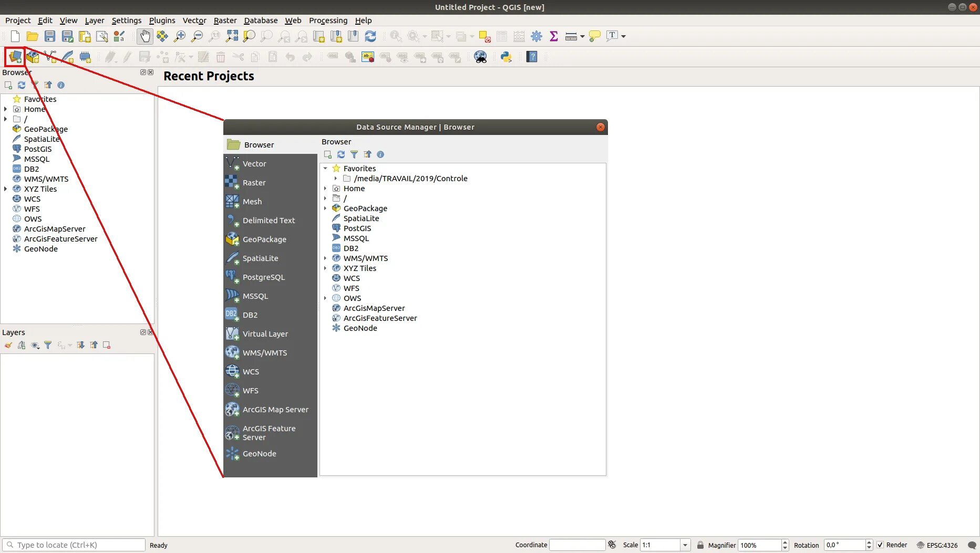Open the Python Console icon
Viewport: 980px width, 553px height.
(x=506, y=57)
